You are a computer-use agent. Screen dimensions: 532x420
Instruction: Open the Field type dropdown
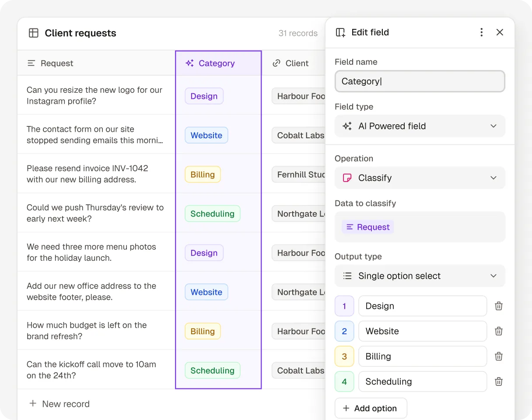pos(420,126)
